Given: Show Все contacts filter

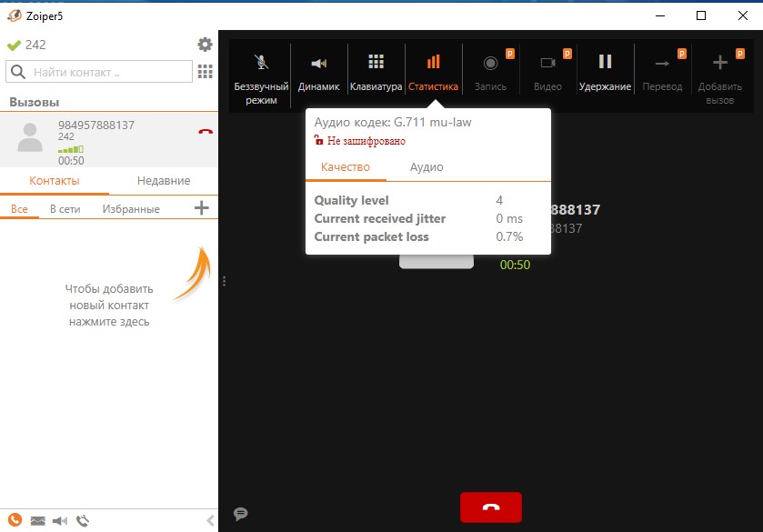Looking at the screenshot, I should pos(19,209).
